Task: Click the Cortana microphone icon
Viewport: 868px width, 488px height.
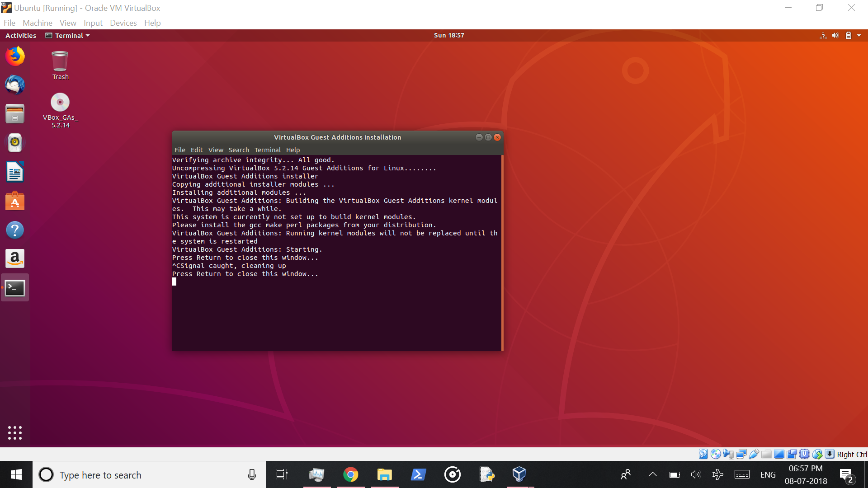Action: pyautogui.click(x=252, y=474)
